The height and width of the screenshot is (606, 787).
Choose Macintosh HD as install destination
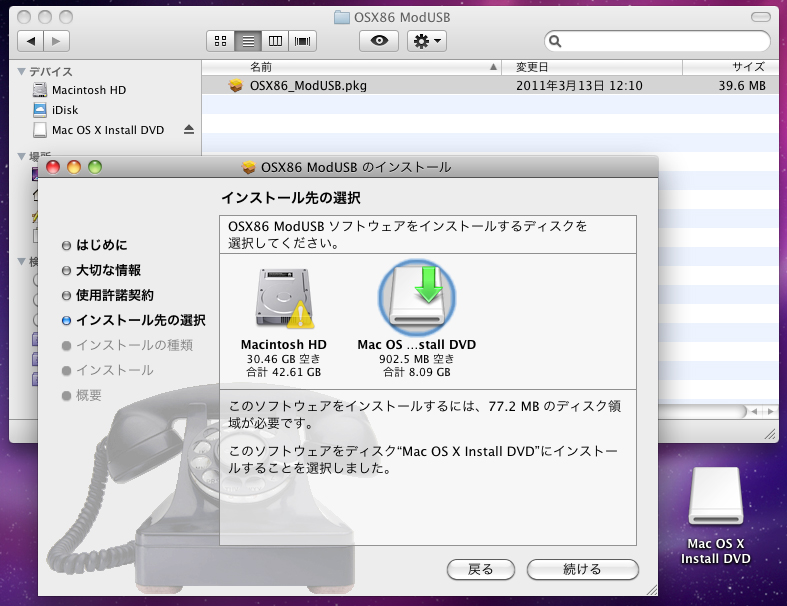tap(284, 322)
